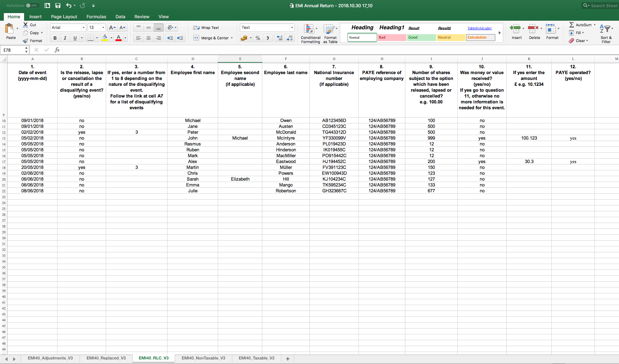Apply the Bad cell style
This screenshot has width=619, height=364.
[x=392, y=38]
